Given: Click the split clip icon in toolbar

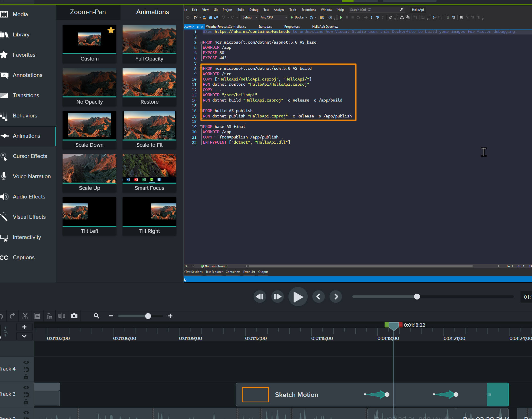Looking at the screenshot, I should tap(62, 315).
